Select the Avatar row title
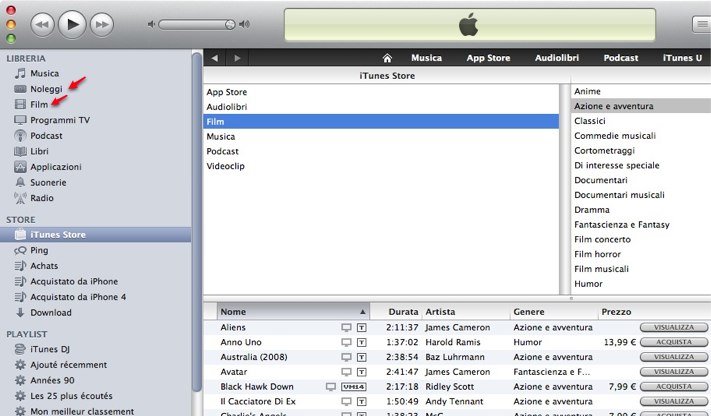 pos(234,372)
